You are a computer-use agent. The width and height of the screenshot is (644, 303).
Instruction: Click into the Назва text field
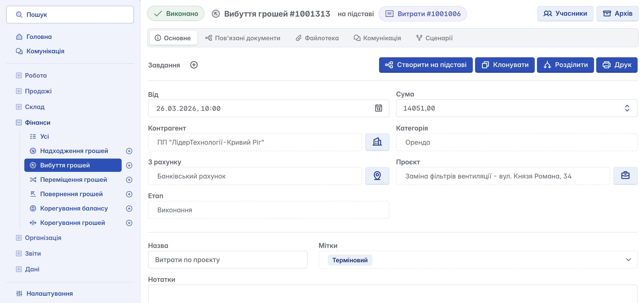pos(228,260)
